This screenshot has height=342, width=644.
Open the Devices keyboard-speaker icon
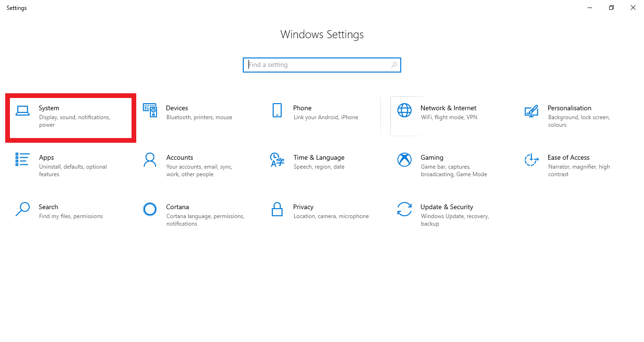(x=150, y=110)
